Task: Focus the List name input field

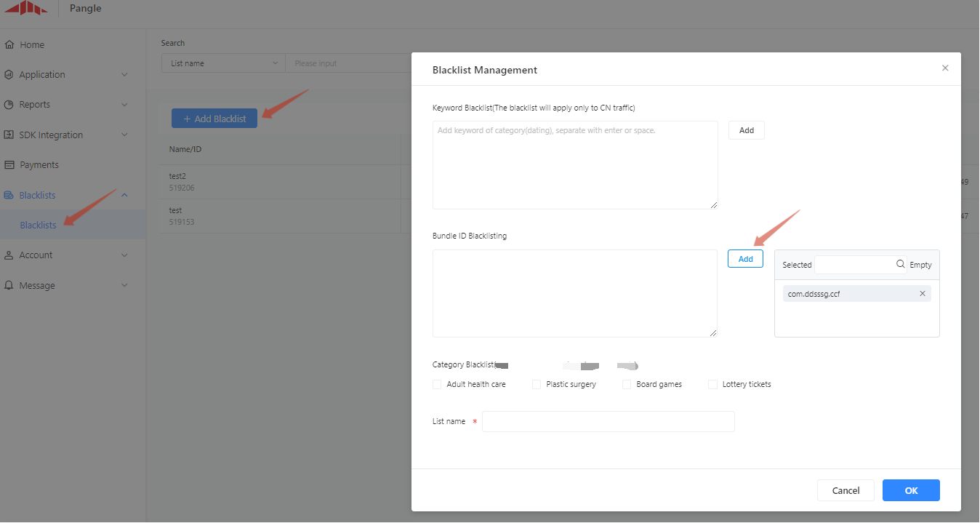Action: pyautogui.click(x=608, y=422)
